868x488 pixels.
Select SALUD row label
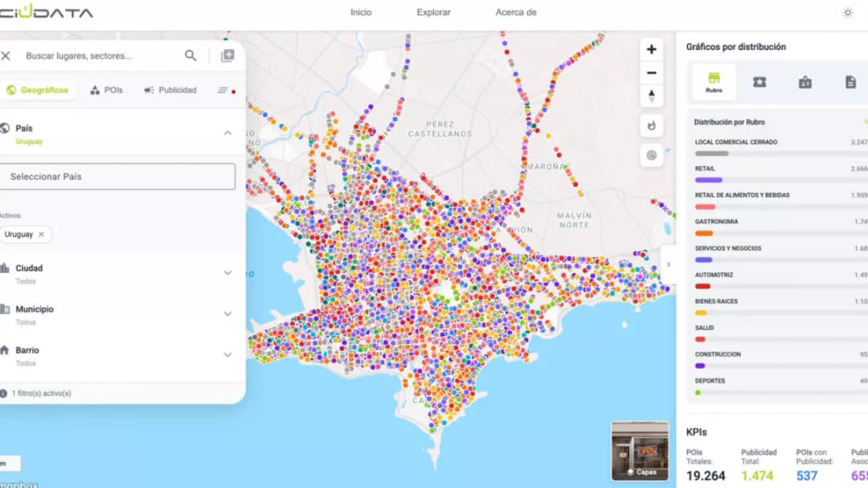coord(705,328)
